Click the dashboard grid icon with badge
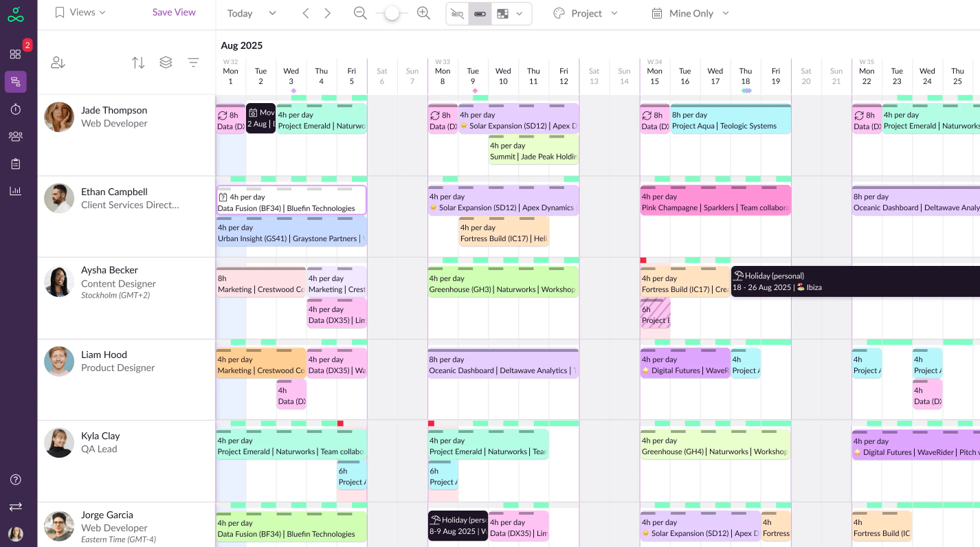The width and height of the screenshot is (980, 547). coord(16,54)
